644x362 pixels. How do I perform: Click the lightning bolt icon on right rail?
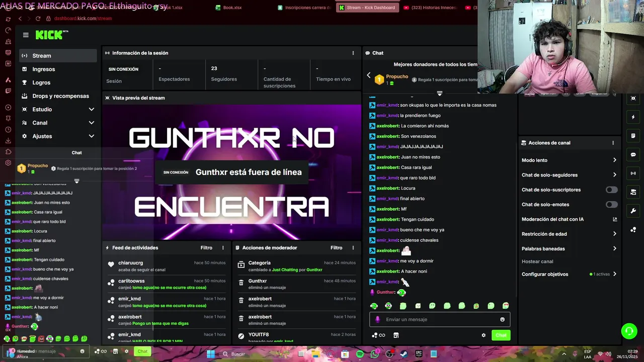tap(633, 117)
